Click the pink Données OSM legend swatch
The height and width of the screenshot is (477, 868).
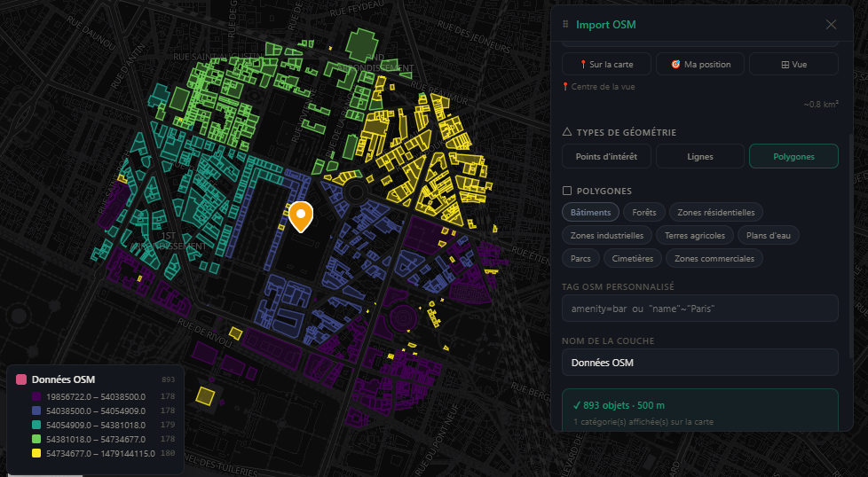pos(21,379)
